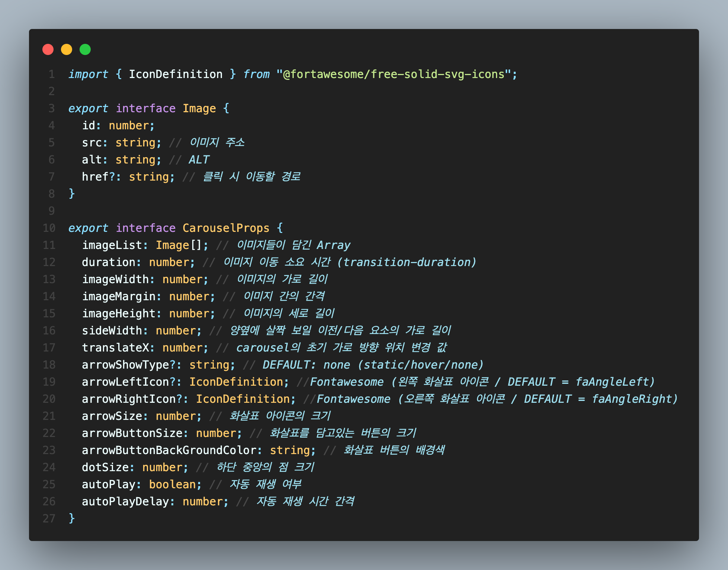This screenshot has height=570, width=728.
Task: Click the arrowShowType property name
Action: coord(125,365)
